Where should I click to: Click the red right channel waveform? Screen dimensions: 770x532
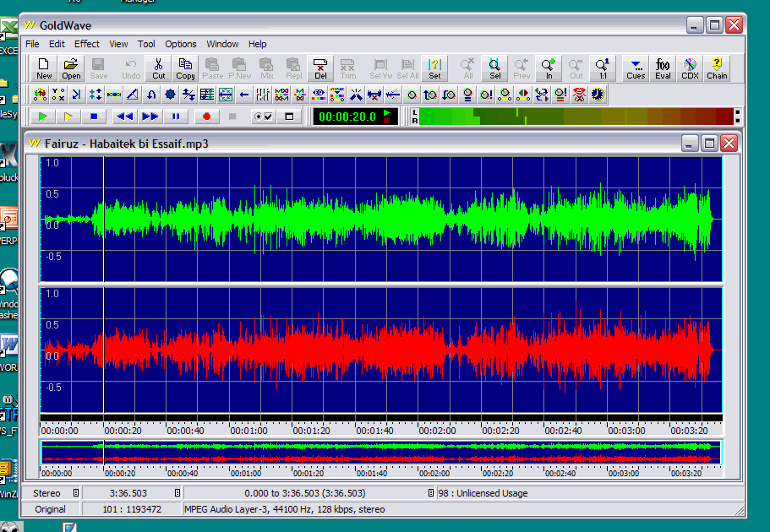pyautogui.click(x=381, y=350)
